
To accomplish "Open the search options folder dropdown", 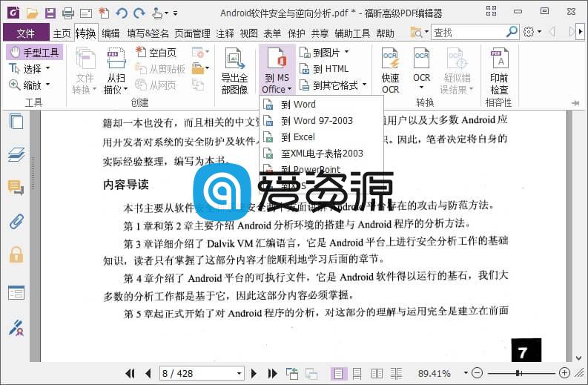I will 419,33.
